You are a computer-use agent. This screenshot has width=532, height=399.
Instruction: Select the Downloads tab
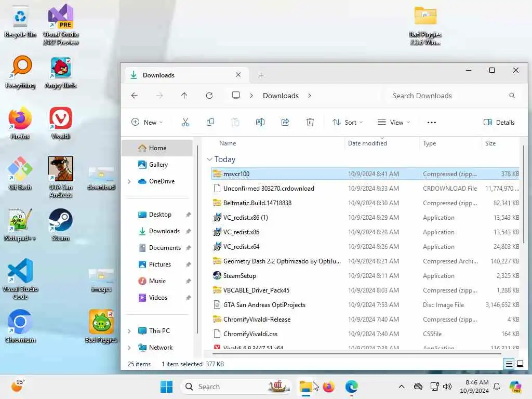(186, 75)
